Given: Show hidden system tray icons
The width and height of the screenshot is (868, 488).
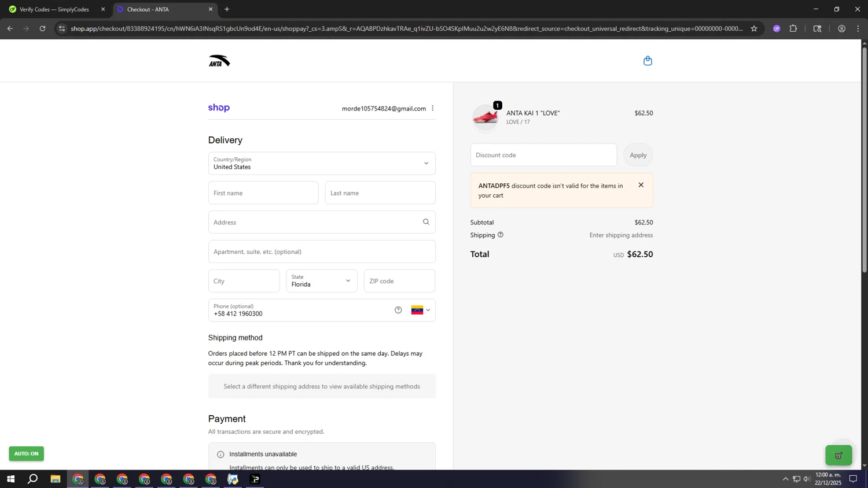Looking at the screenshot, I should pyautogui.click(x=785, y=479).
